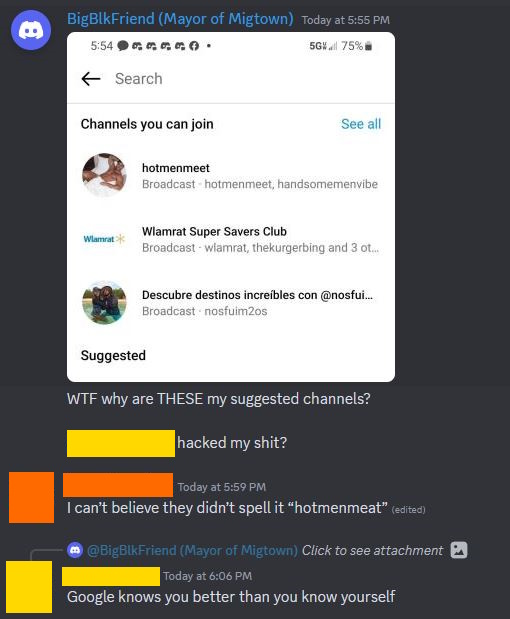Click the image attachment icon in reply

click(x=459, y=550)
